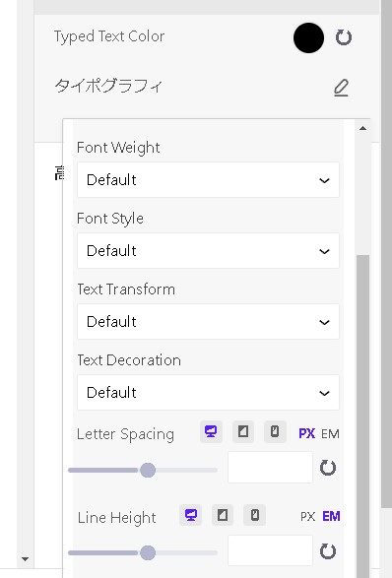392x578 pixels.
Task: Reset the Letter Spacing value
Action: click(328, 468)
